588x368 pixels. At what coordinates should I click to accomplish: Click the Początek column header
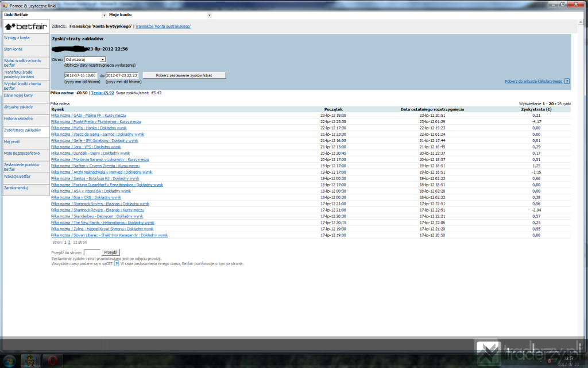[x=334, y=109]
